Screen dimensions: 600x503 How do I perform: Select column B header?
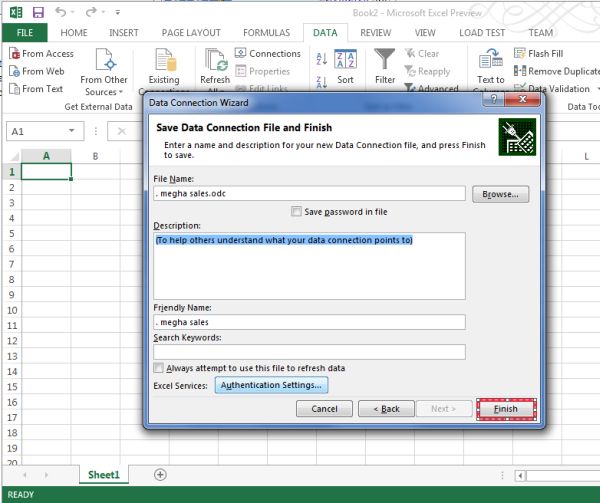95,156
